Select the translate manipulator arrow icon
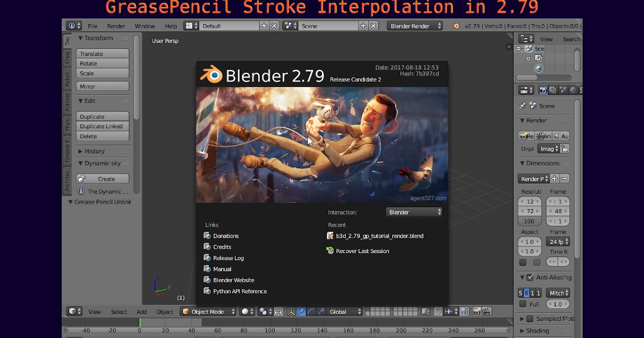The width and height of the screenshot is (644, 338). (x=301, y=311)
